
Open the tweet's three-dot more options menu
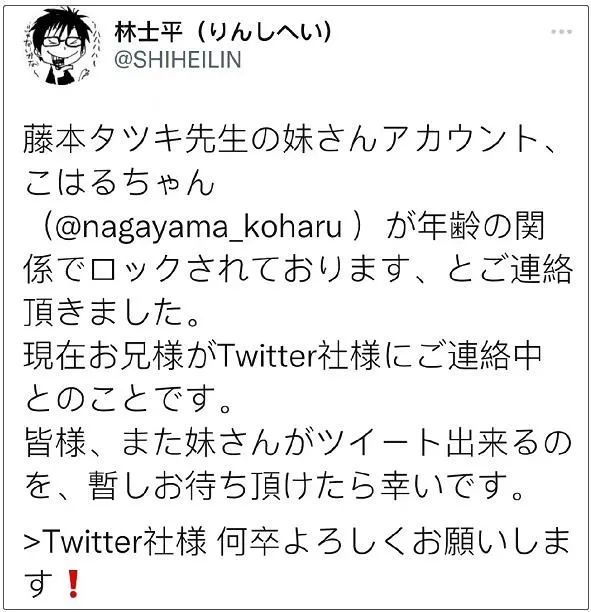coord(561,32)
